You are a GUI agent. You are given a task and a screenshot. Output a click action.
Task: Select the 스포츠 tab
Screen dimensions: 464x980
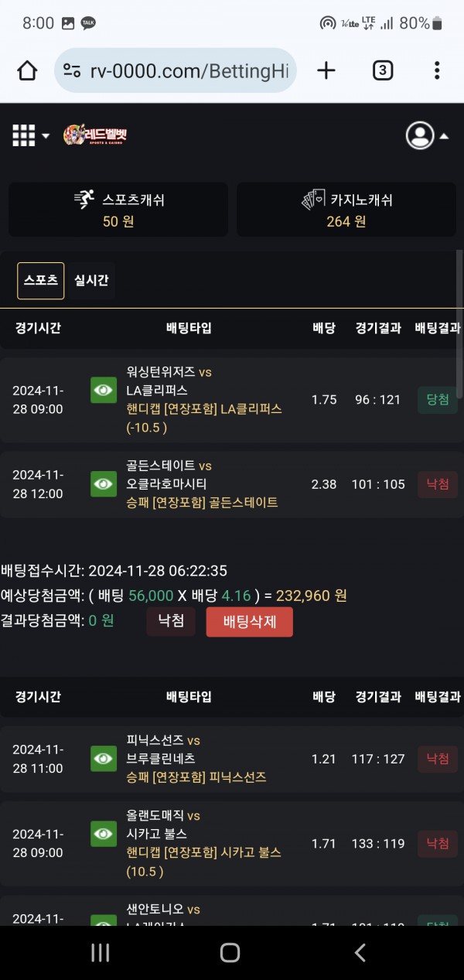(x=41, y=280)
